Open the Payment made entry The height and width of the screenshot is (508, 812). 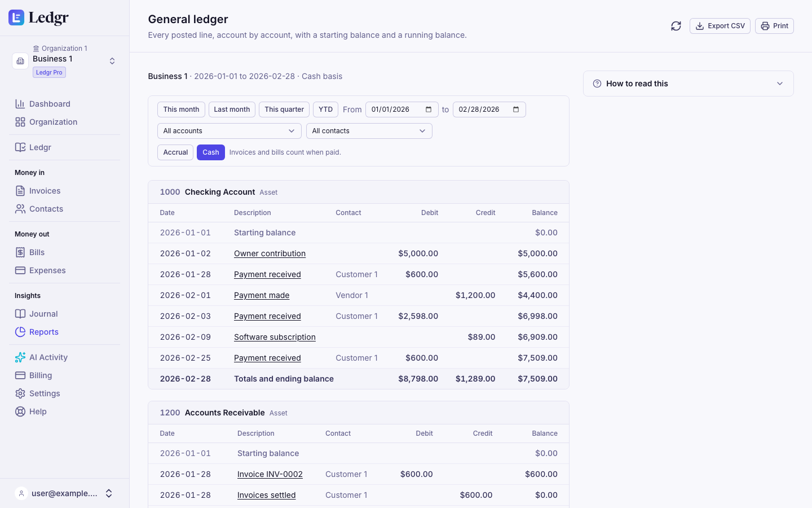pyautogui.click(x=262, y=295)
